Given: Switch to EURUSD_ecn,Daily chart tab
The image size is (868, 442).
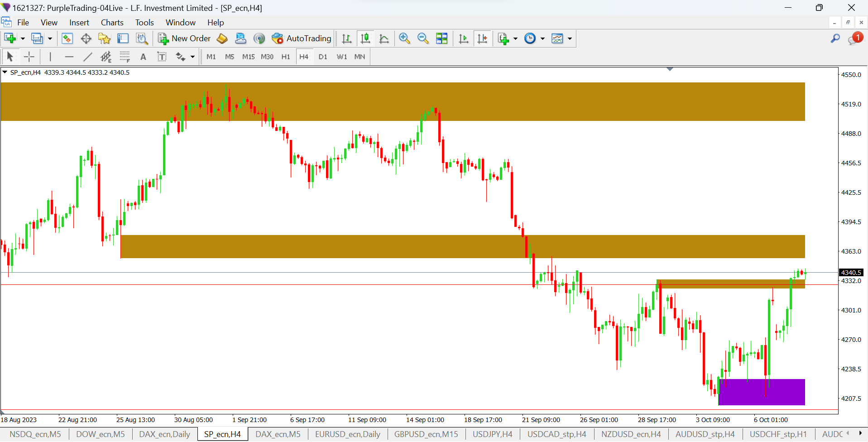Looking at the screenshot, I should 347,434.
